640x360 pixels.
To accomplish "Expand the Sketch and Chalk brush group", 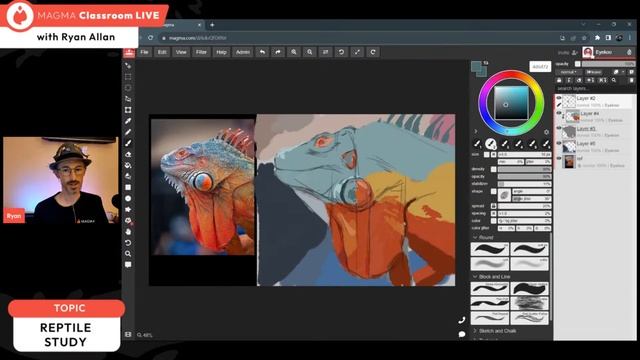I will [x=475, y=331].
